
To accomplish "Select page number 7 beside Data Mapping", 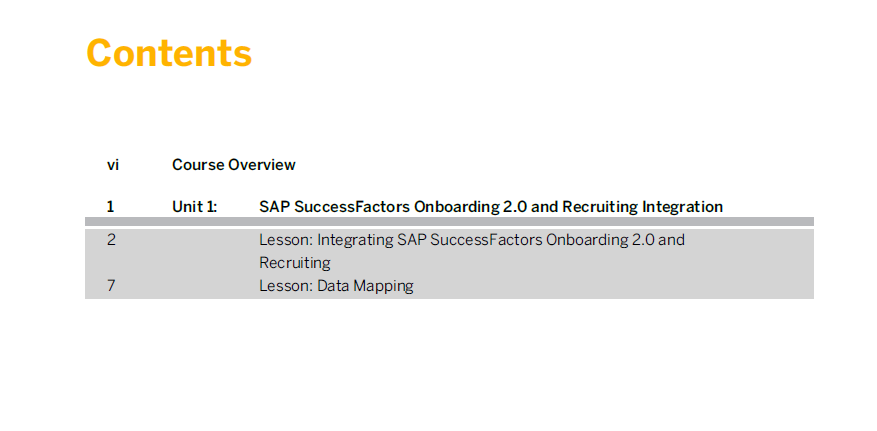I will [111, 286].
